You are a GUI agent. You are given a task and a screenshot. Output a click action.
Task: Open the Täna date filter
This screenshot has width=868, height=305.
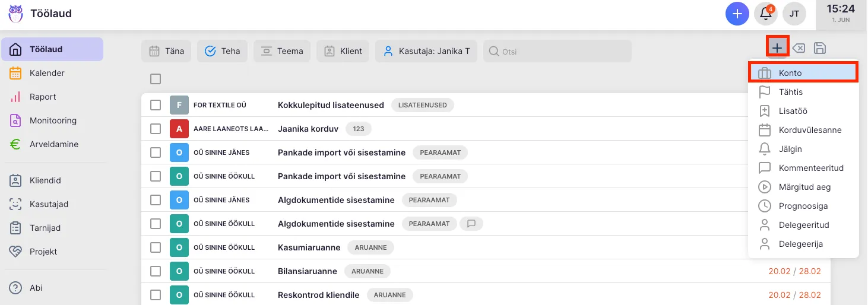[x=167, y=51]
